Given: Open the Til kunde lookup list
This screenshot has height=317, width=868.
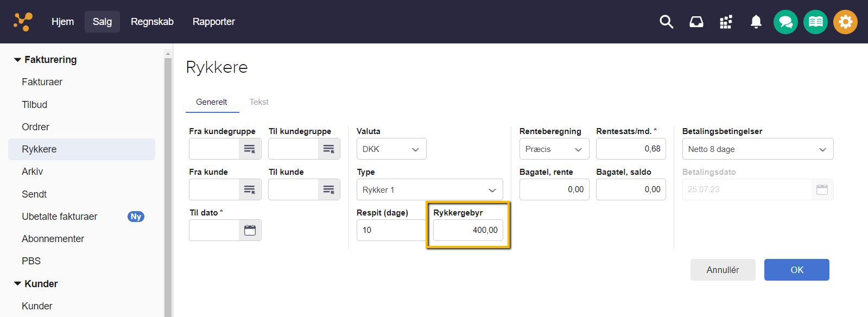Looking at the screenshot, I should (329, 189).
